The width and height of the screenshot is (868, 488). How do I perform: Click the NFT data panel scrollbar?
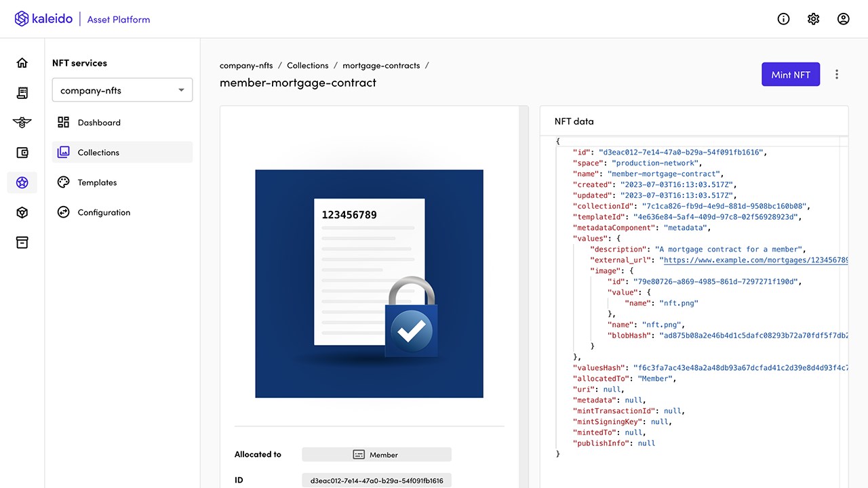coord(844,312)
